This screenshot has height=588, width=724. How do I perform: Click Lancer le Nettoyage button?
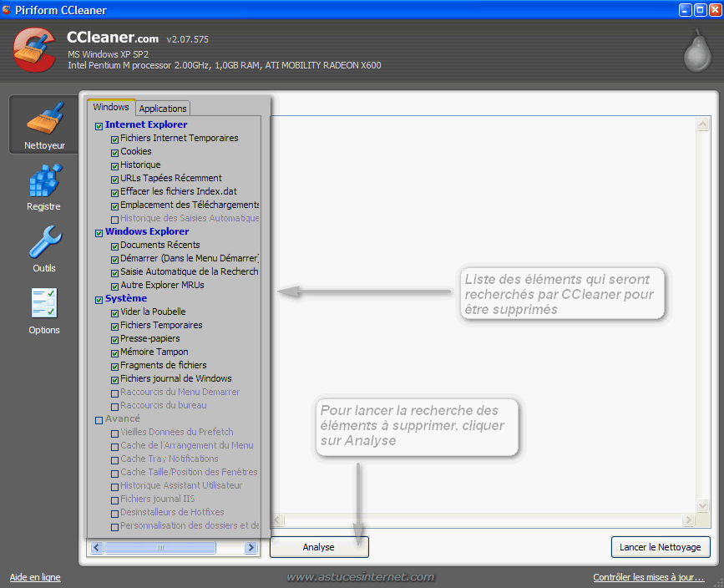(661, 547)
